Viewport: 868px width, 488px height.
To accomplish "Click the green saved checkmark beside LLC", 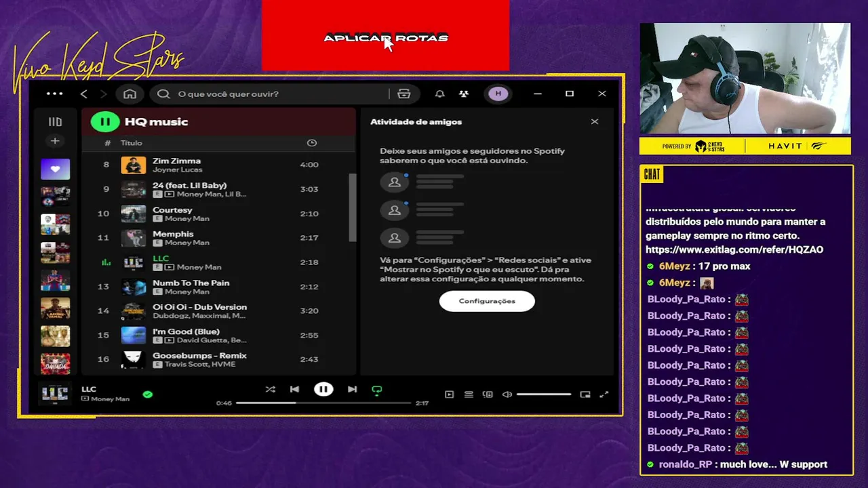I will (x=148, y=394).
